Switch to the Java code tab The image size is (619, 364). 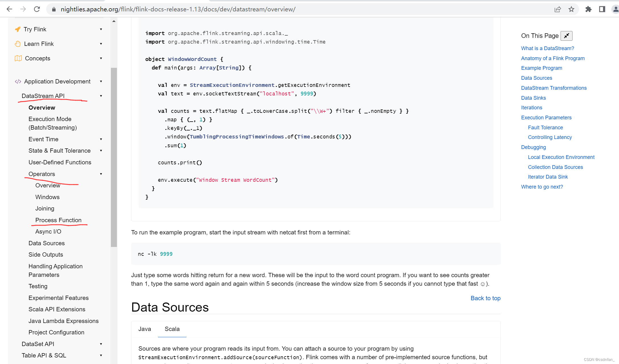tap(145, 329)
